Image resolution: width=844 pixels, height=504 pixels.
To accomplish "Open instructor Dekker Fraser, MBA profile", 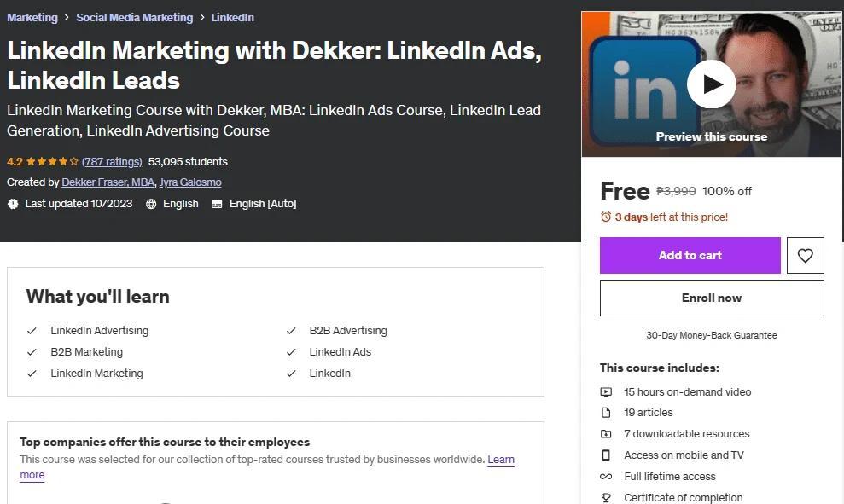I will point(108,182).
